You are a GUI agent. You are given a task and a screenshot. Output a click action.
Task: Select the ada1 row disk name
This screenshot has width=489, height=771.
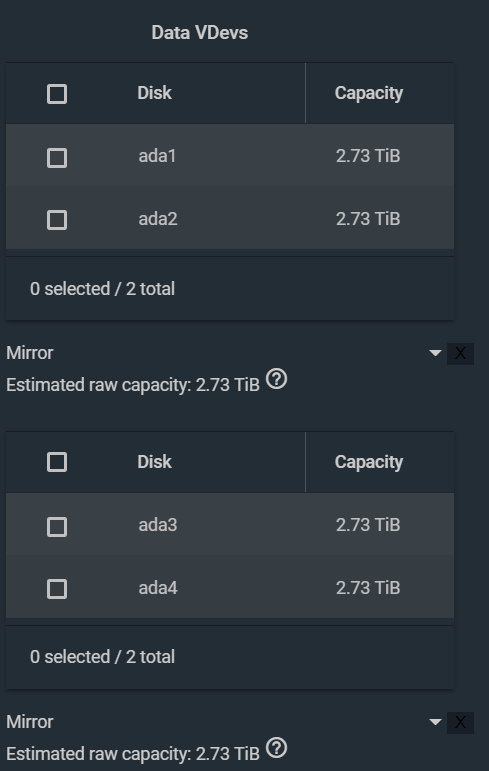coord(157,156)
